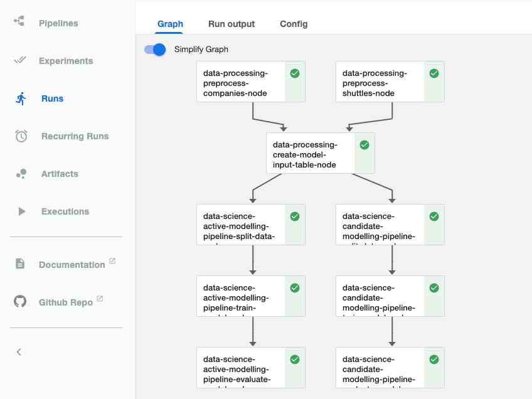Click success checkmark on candidate-modelling train node
The width and height of the screenshot is (532, 399).
434,288
